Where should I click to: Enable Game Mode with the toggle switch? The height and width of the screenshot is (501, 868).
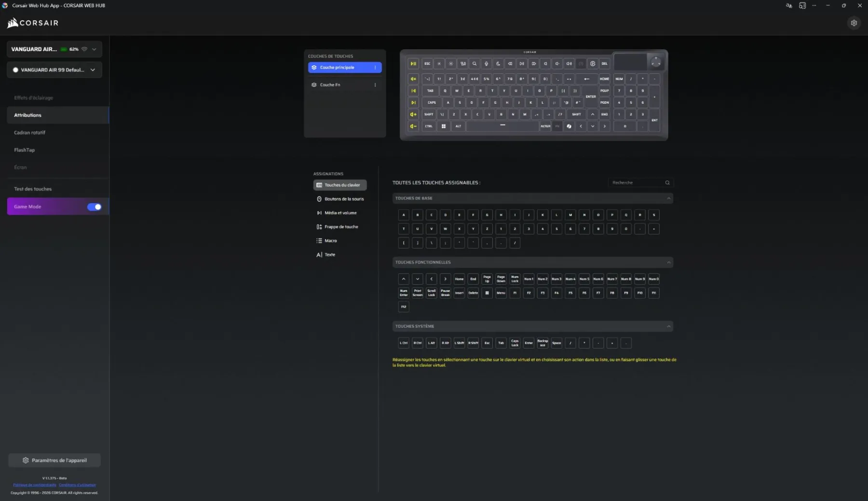coord(95,207)
